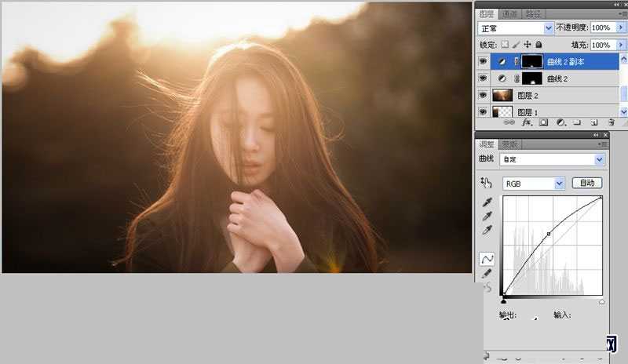Switch to the 通道 channels tab
Screen dimensions: 628x364
click(x=510, y=14)
